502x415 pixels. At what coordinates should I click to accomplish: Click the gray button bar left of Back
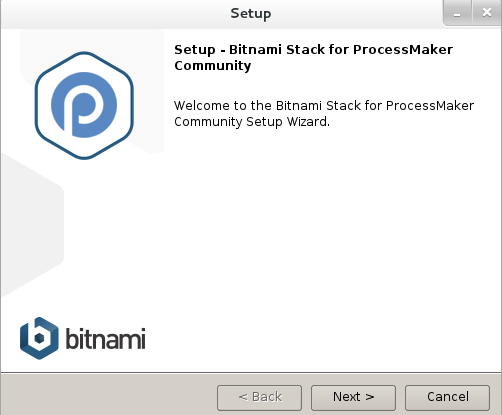108,395
